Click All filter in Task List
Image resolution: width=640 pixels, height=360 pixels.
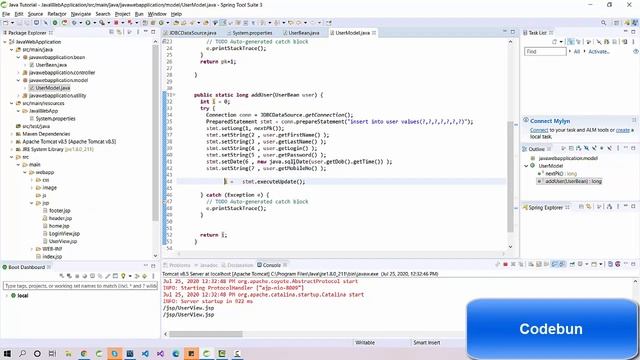click(x=577, y=52)
